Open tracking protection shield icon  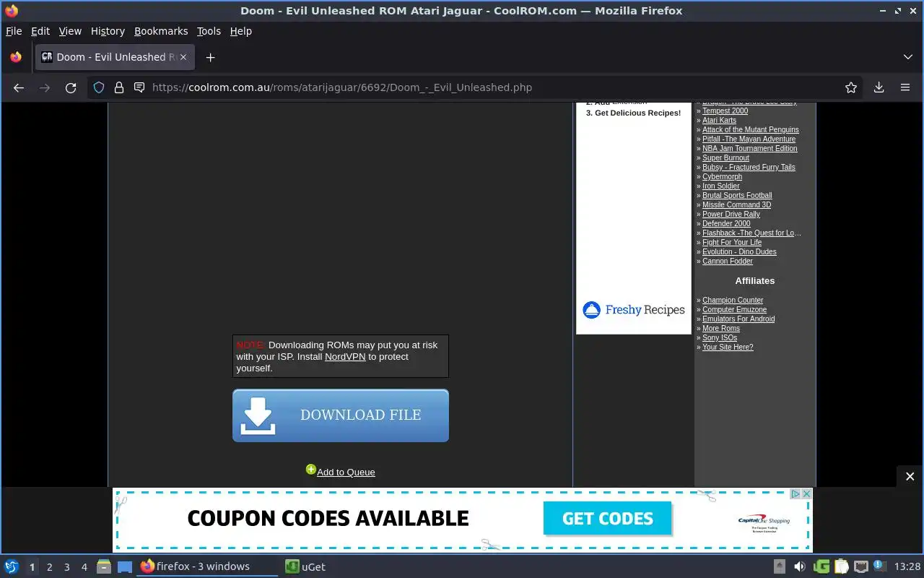tap(100, 87)
